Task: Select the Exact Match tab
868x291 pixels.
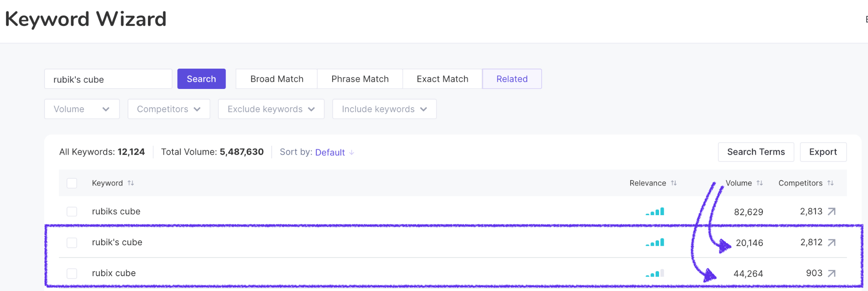Action: pos(442,79)
